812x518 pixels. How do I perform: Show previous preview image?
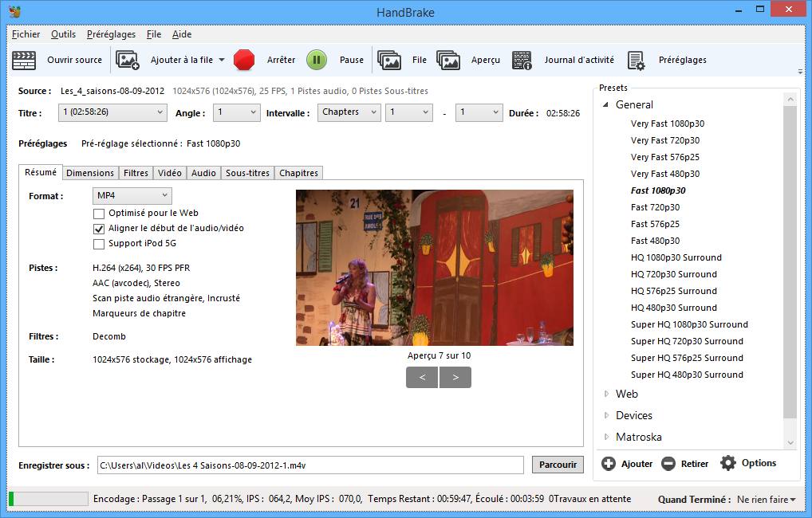422,377
